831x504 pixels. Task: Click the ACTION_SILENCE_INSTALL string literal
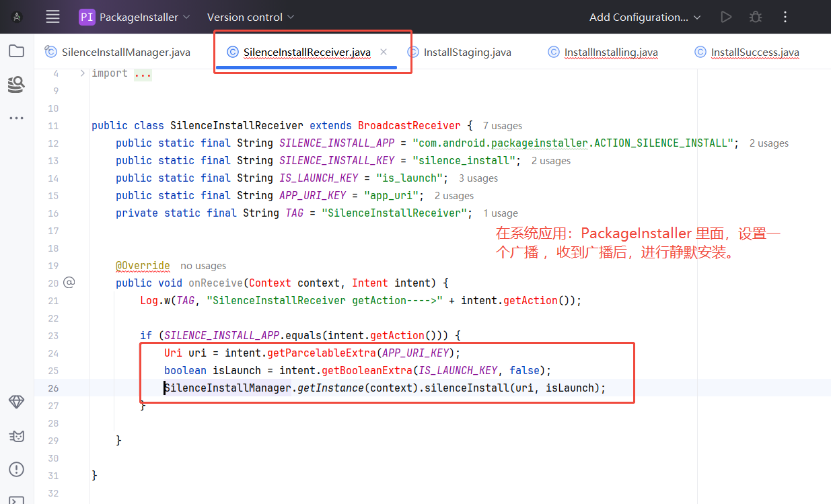[573, 143]
